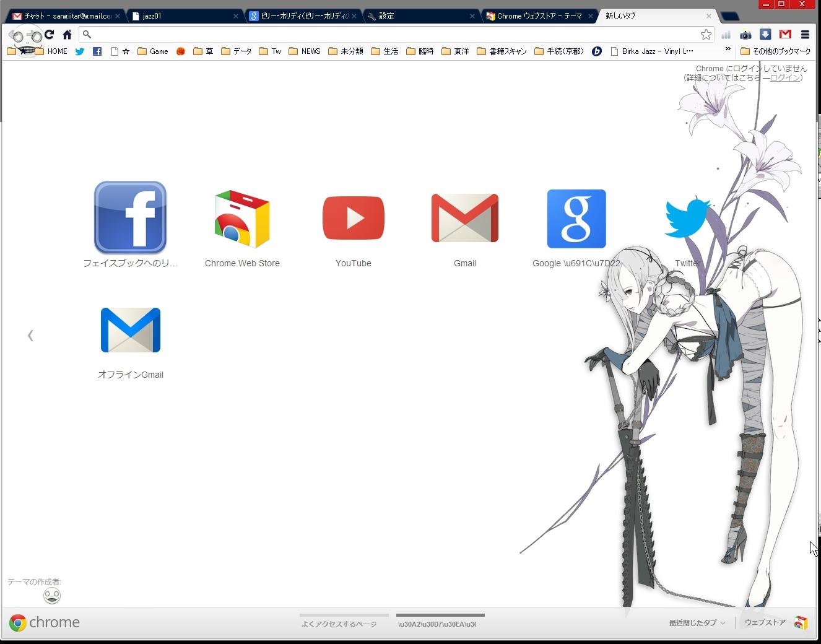
Task: Expand the bookmarks overflow chevron
Action: pyautogui.click(x=728, y=50)
